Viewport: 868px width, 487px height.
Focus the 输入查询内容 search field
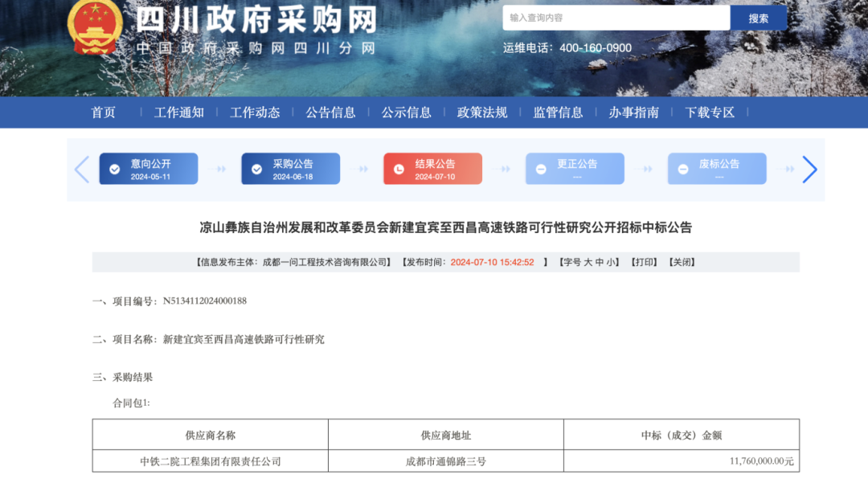coord(616,18)
